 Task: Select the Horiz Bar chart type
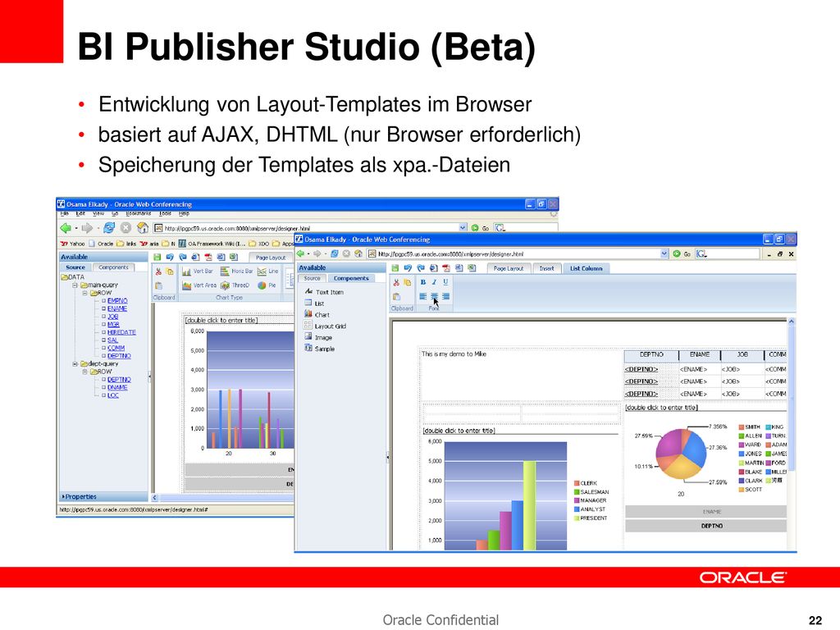pyautogui.click(x=236, y=271)
